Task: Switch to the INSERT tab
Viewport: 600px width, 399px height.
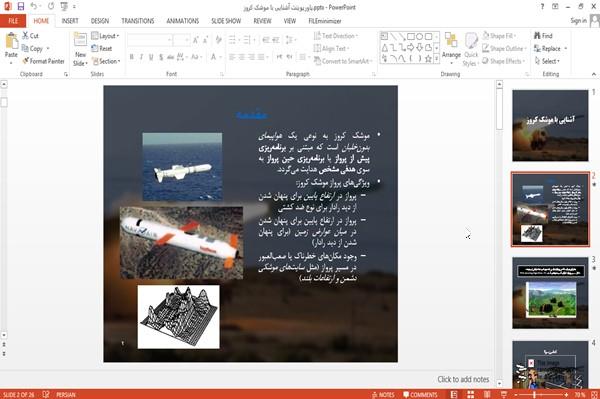Action: tap(70, 21)
